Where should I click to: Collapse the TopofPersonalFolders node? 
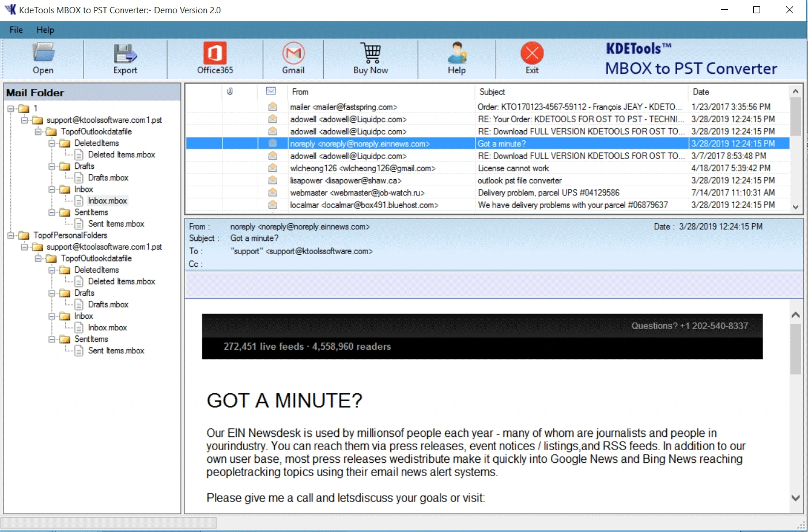click(11, 235)
